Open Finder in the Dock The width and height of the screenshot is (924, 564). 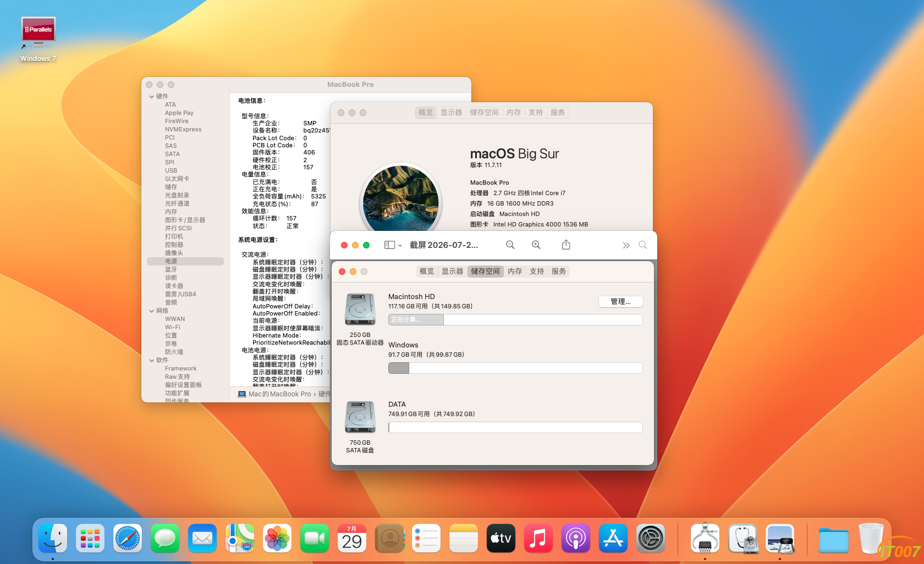pyautogui.click(x=53, y=538)
